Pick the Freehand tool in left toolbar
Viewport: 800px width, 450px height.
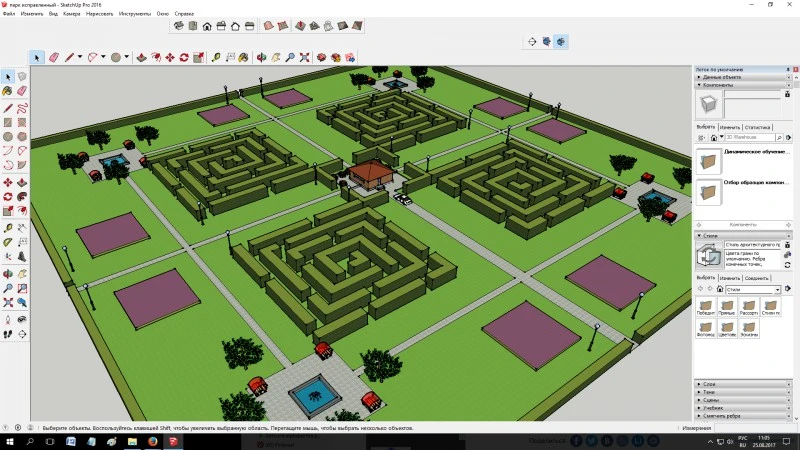(22, 108)
